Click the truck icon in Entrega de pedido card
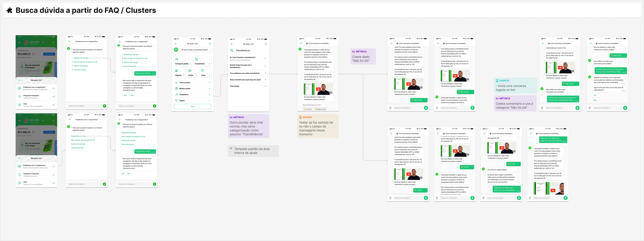 tap(177, 59)
